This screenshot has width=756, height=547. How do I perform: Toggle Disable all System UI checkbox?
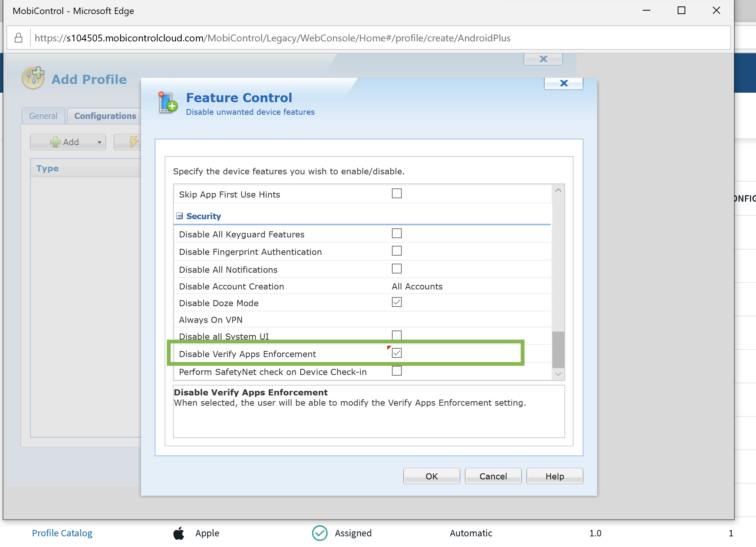click(397, 335)
